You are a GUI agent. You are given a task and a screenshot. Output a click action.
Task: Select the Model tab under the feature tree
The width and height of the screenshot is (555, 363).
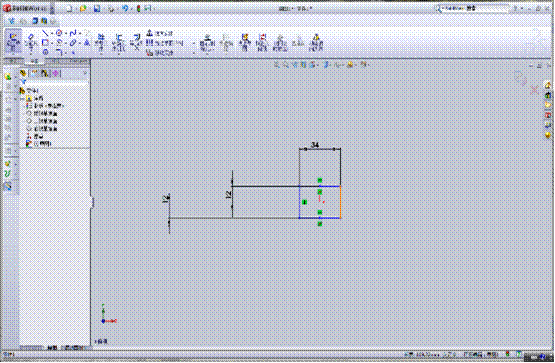point(52,348)
